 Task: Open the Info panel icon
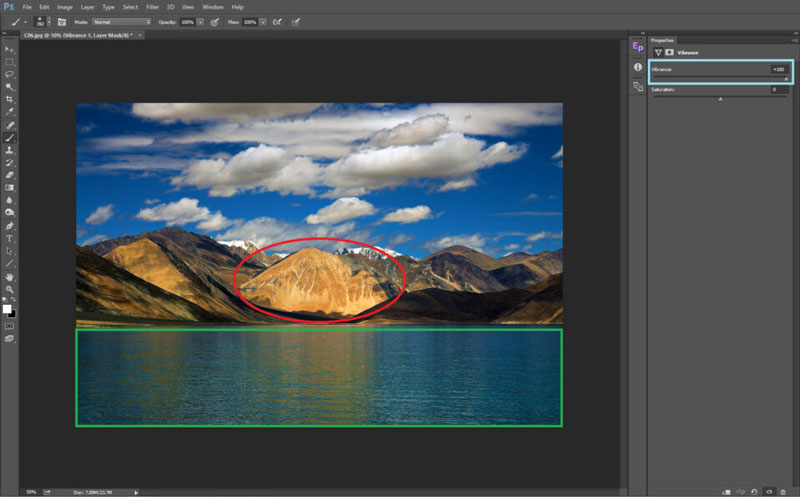pyautogui.click(x=638, y=67)
